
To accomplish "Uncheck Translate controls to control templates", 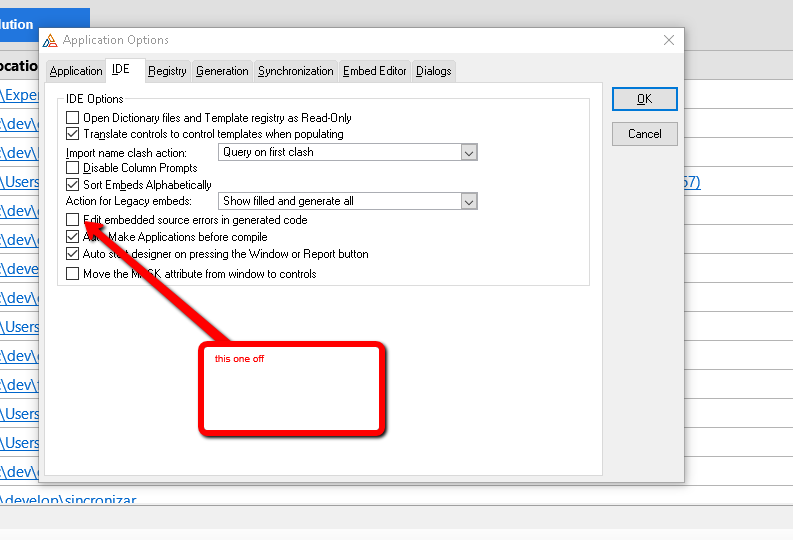I will pos(72,134).
